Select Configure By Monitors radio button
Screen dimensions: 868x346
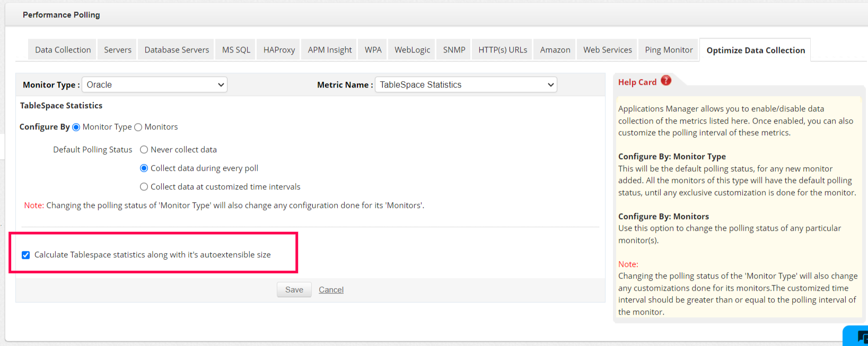pyautogui.click(x=138, y=127)
